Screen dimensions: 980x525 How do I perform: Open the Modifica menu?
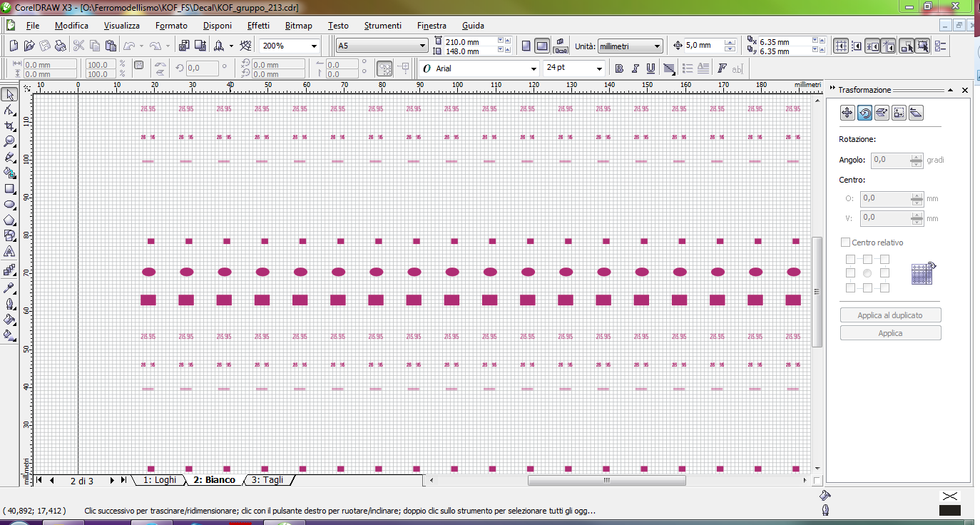click(71, 25)
